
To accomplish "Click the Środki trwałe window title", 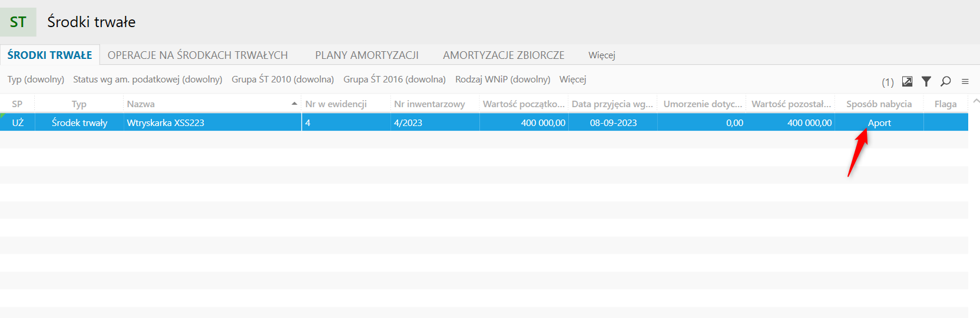I will (91, 22).
